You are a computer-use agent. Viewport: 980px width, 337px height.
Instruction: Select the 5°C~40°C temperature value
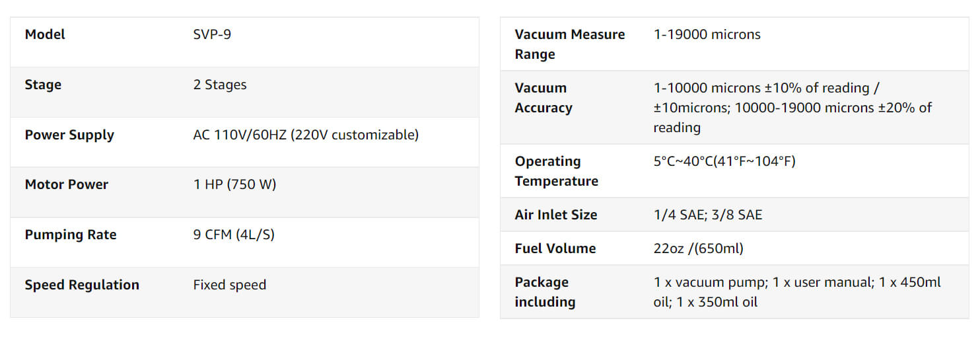click(x=724, y=161)
